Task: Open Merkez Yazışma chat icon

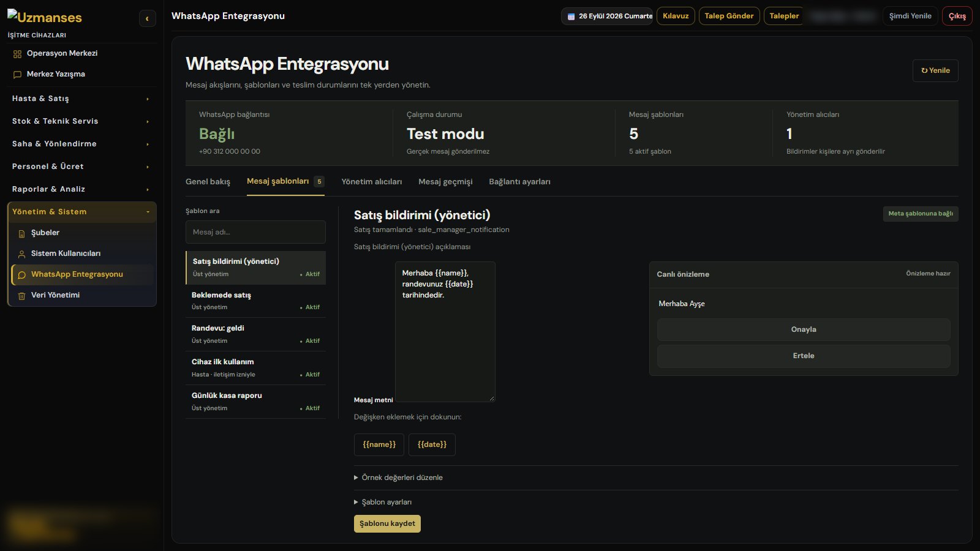Action: [17, 75]
